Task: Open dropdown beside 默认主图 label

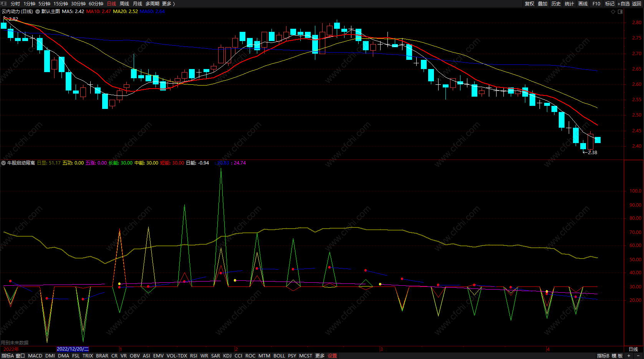Action: click(38, 12)
